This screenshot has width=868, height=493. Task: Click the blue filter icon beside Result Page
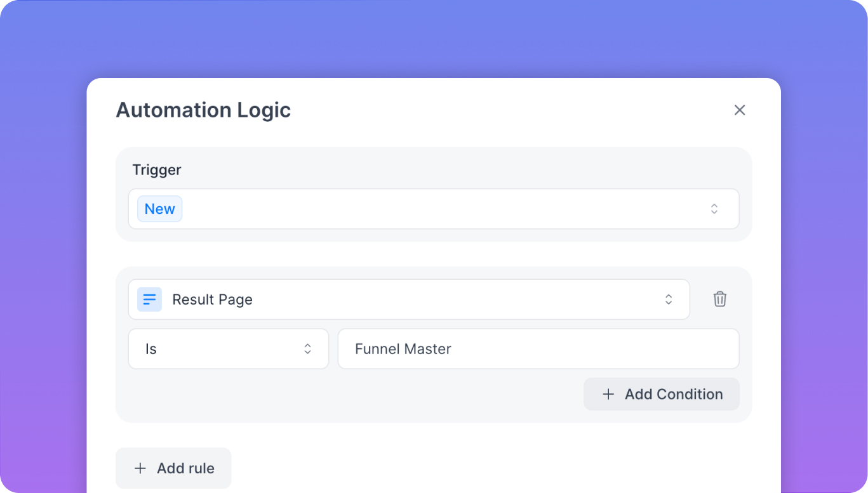(x=149, y=299)
